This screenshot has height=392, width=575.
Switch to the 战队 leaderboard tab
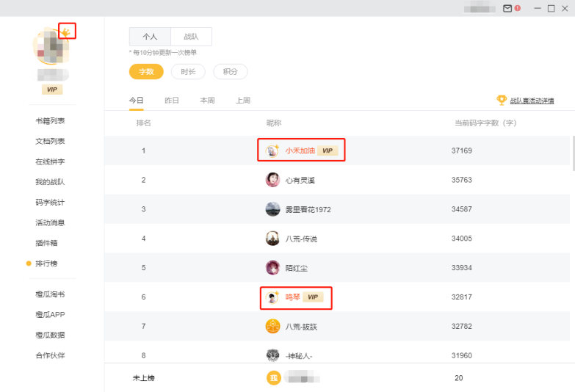pos(191,37)
